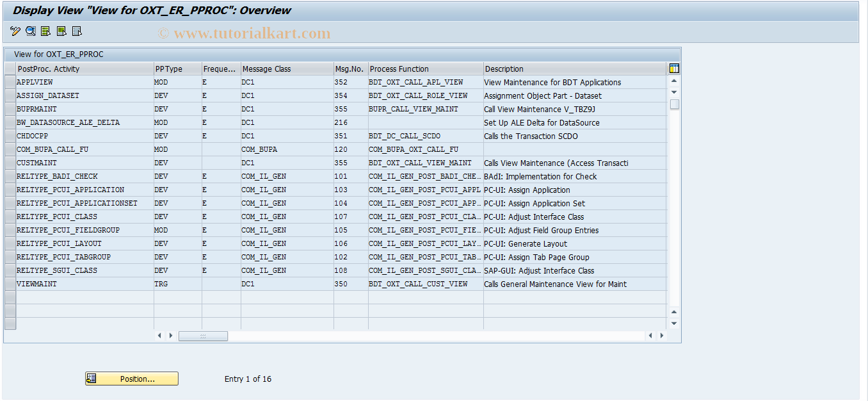Click vertical scrollbar down arrow at bottom

(x=674, y=323)
